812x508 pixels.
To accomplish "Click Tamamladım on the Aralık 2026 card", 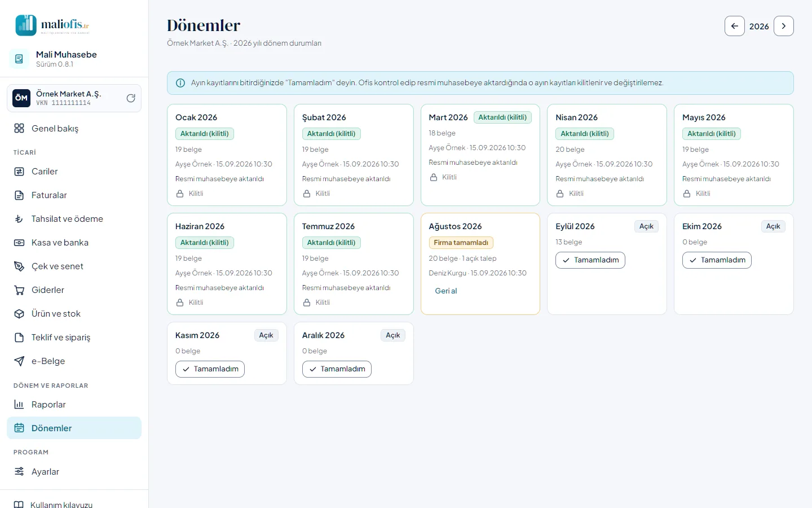I will pos(337,369).
